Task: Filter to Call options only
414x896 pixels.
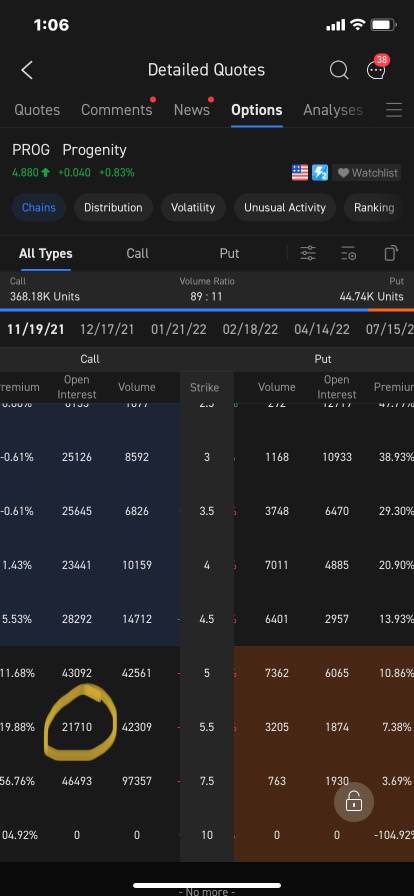Action: coord(138,253)
